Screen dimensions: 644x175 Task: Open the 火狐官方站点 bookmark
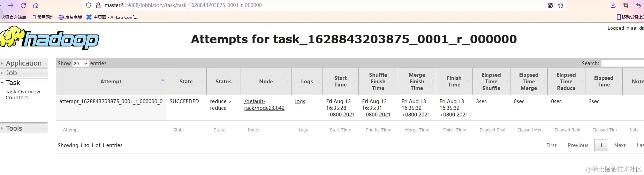(13, 17)
